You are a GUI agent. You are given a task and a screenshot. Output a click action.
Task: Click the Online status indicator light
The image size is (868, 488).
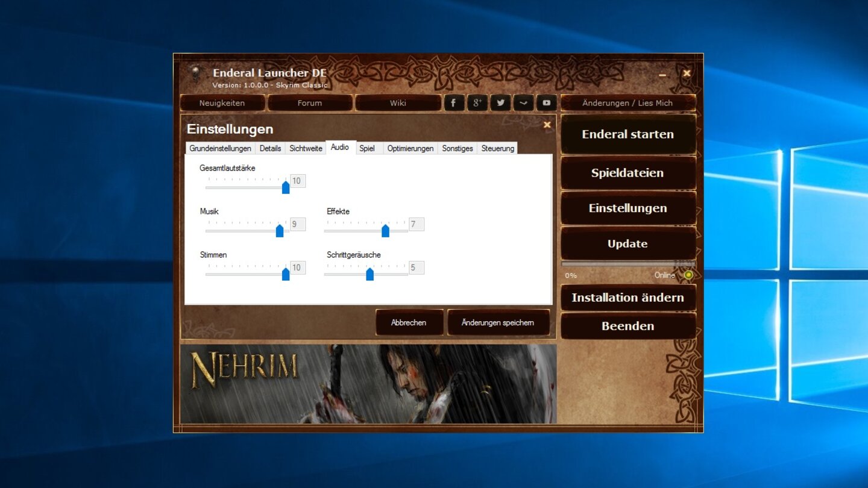[688, 275]
